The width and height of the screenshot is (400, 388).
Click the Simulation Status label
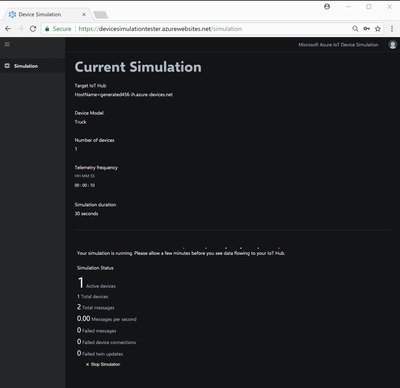(95, 268)
